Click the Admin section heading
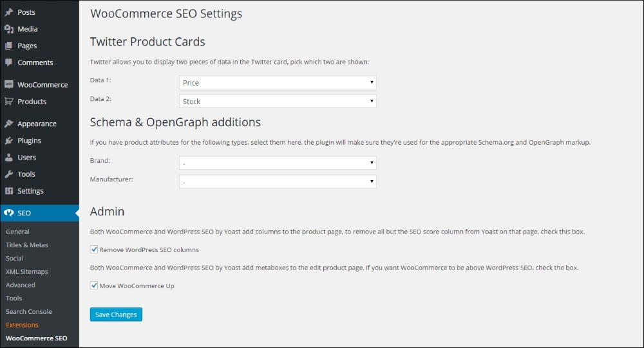The height and width of the screenshot is (348, 644). (x=107, y=212)
